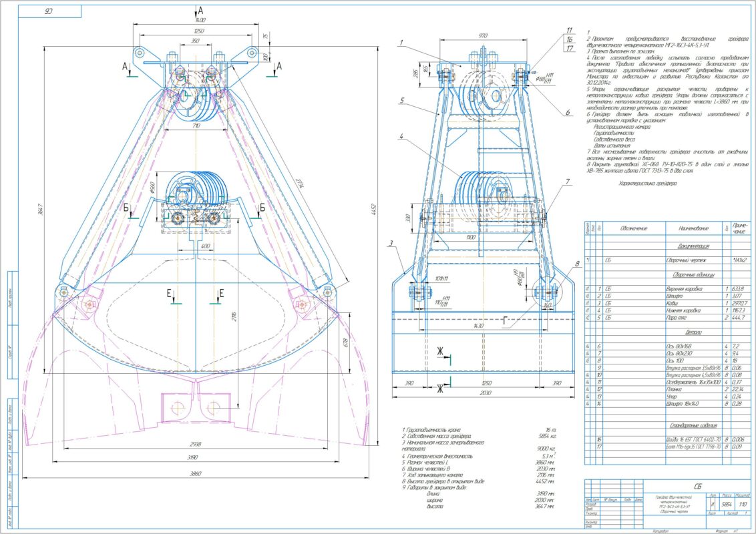756x534 pixels.
Task: Click the mass value '1167,3' in the table
Action: (739, 311)
